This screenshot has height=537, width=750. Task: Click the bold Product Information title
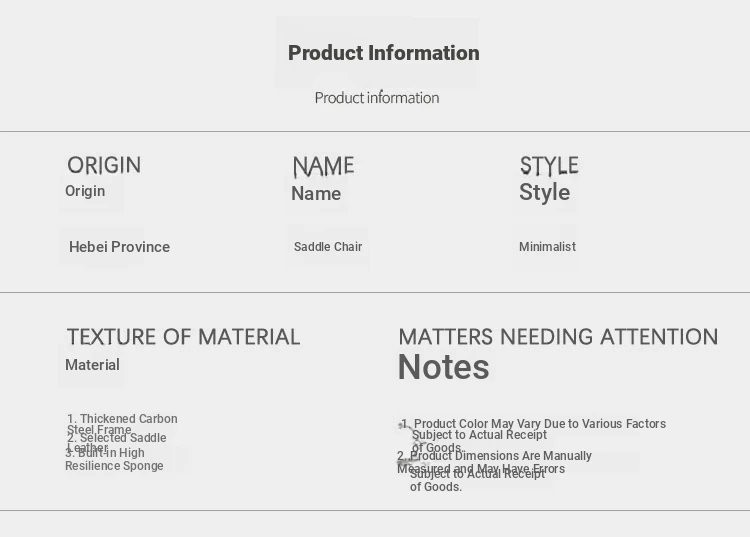click(x=384, y=53)
